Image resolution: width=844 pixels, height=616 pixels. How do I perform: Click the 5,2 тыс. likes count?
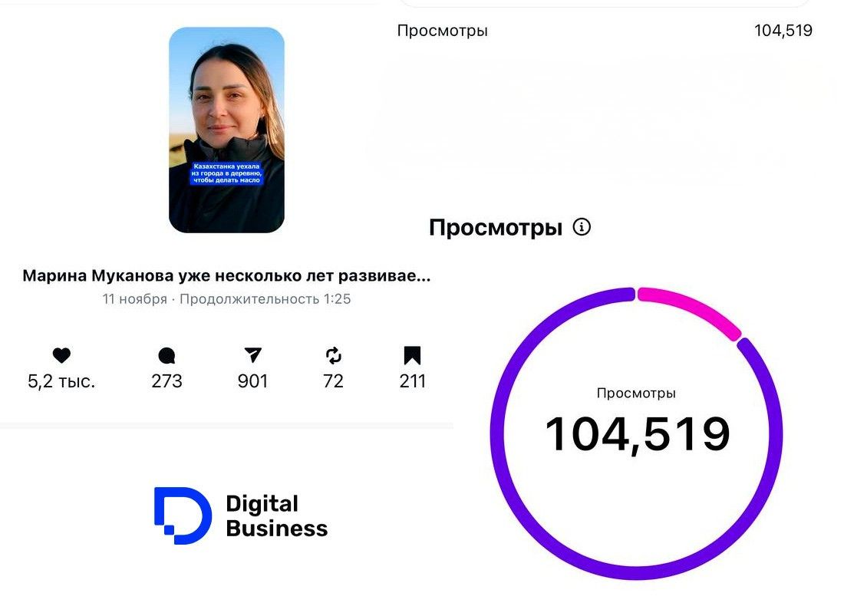point(61,381)
